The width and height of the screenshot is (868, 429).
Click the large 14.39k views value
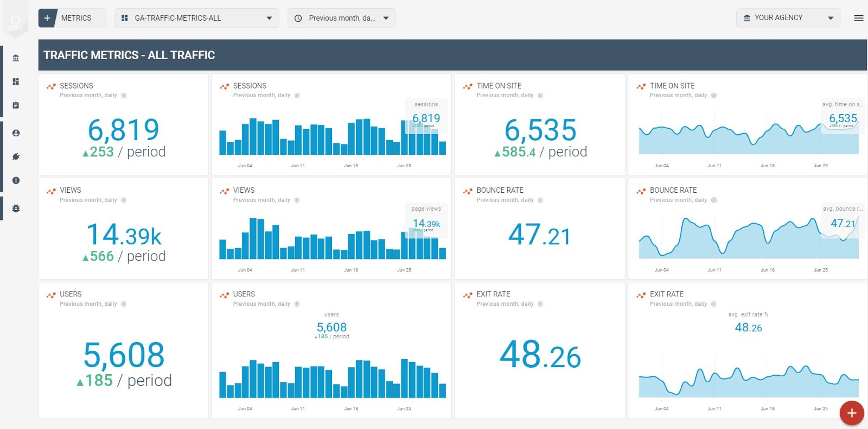124,235
